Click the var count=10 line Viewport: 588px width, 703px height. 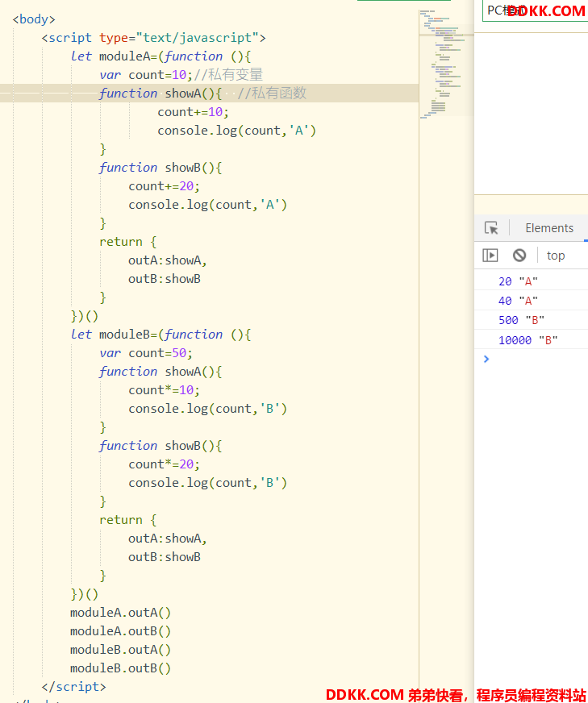[x=181, y=74]
